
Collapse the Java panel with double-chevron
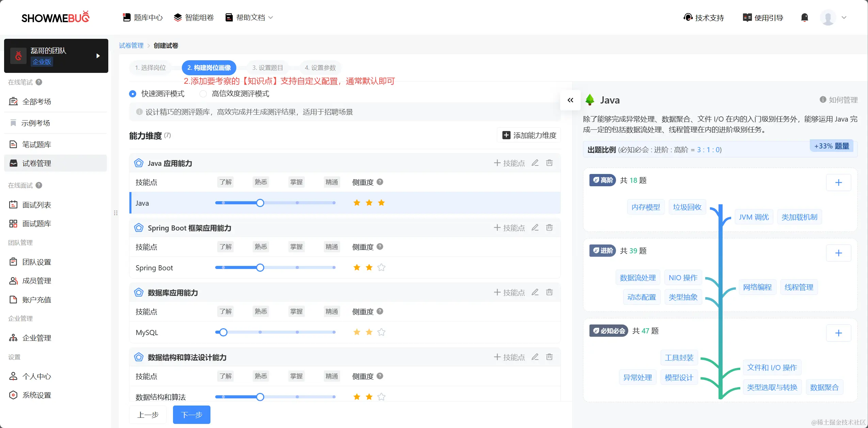pos(570,100)
